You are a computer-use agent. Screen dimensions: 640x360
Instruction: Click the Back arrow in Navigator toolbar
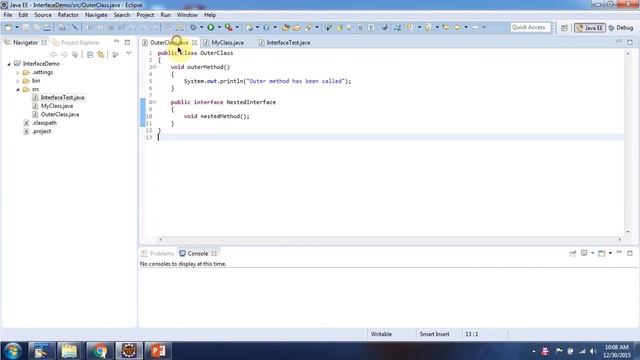(53, 54)
